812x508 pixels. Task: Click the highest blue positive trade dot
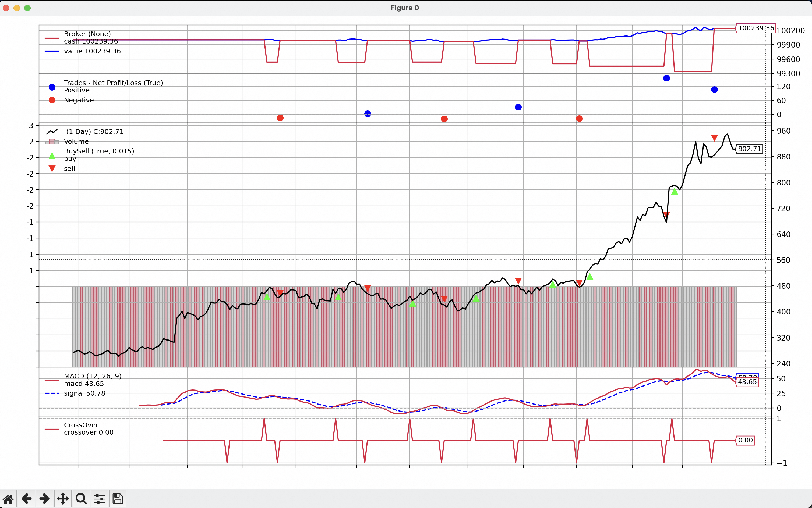point(666,78)
